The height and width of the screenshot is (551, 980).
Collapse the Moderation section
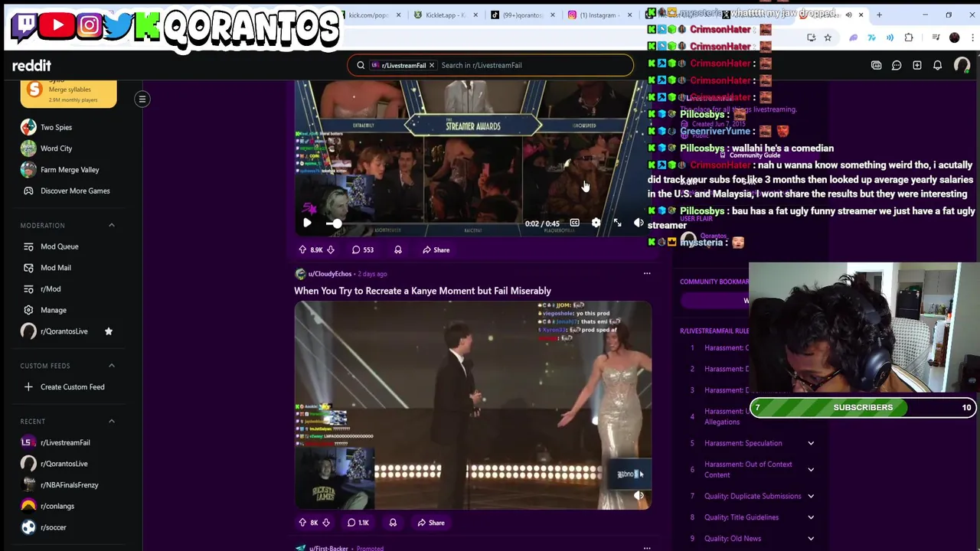111,225
